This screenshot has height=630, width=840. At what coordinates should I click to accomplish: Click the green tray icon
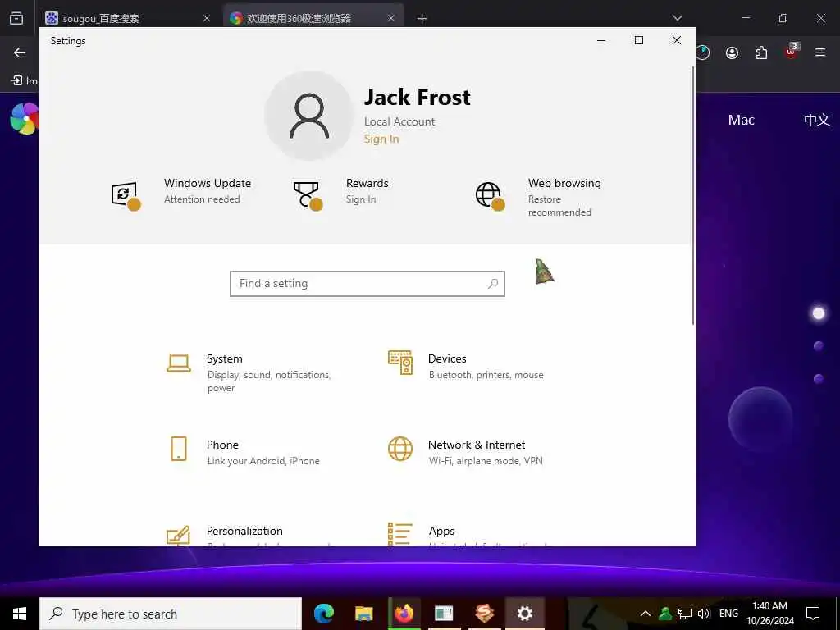(664, 614)
